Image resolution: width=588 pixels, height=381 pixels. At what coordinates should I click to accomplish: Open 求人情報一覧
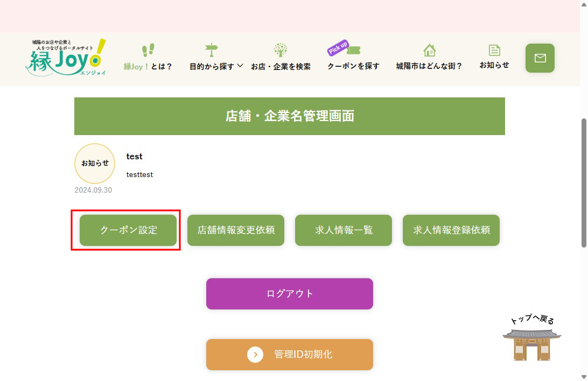343,230
